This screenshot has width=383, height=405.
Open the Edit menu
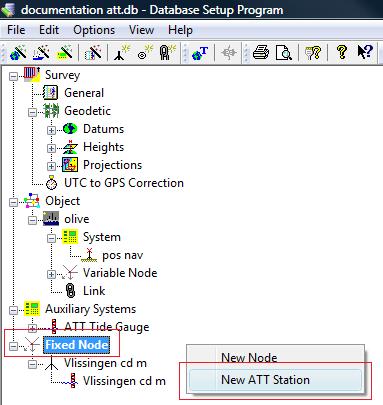[49, 30]
